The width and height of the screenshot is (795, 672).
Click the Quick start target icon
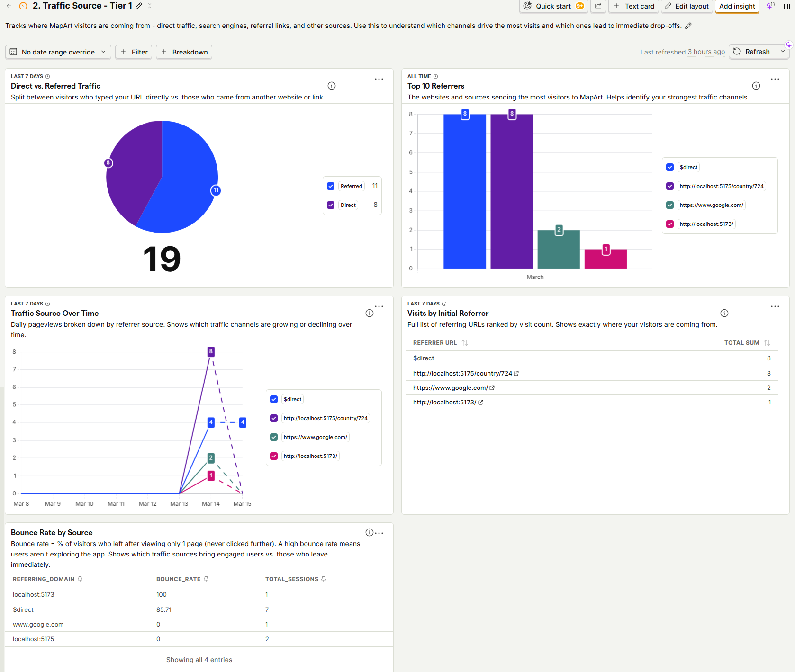point(527,6)
